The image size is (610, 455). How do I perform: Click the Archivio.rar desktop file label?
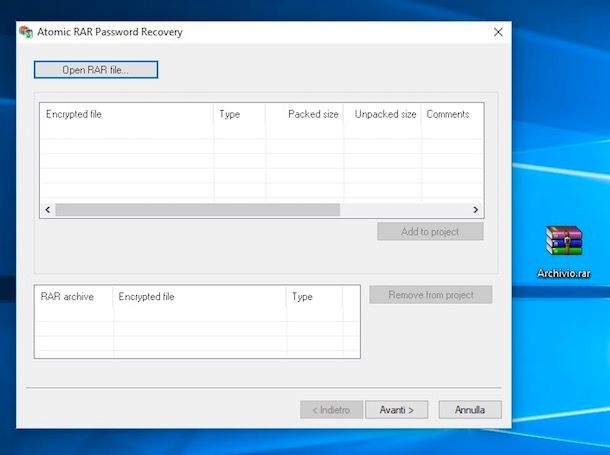(564, 274)
